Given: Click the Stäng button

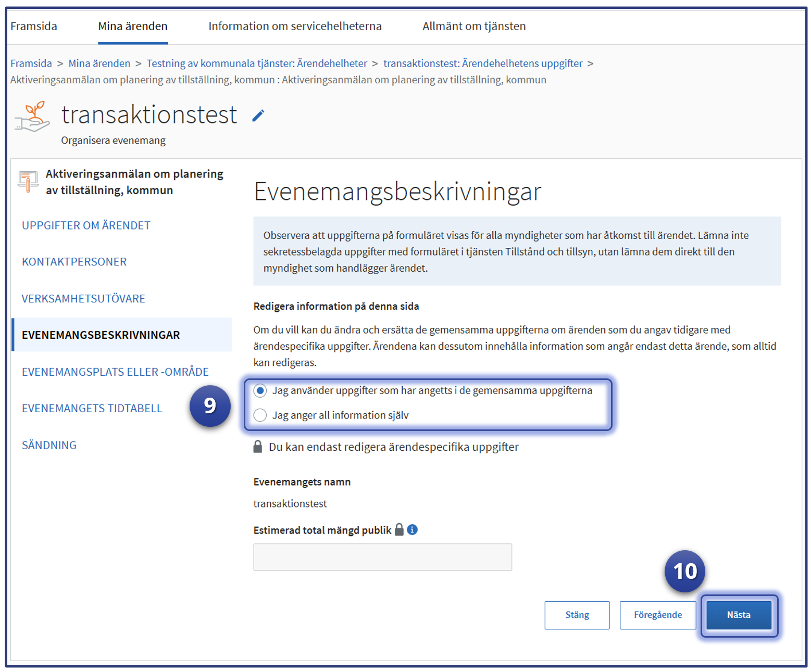Looking at the screenshot, I should pos(577,615).
